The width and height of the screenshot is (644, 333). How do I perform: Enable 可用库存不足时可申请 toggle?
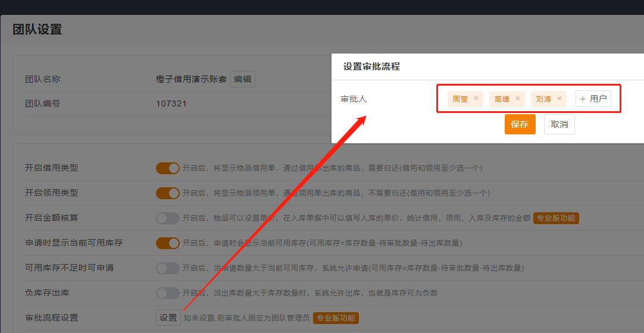tap(168, 268)
